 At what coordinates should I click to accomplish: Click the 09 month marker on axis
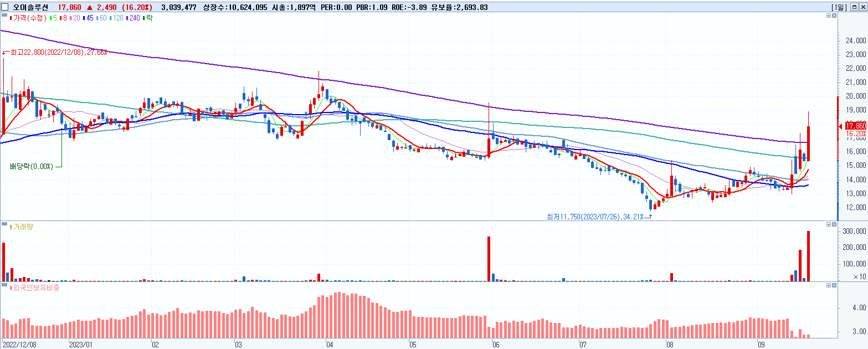pos(761,344)
